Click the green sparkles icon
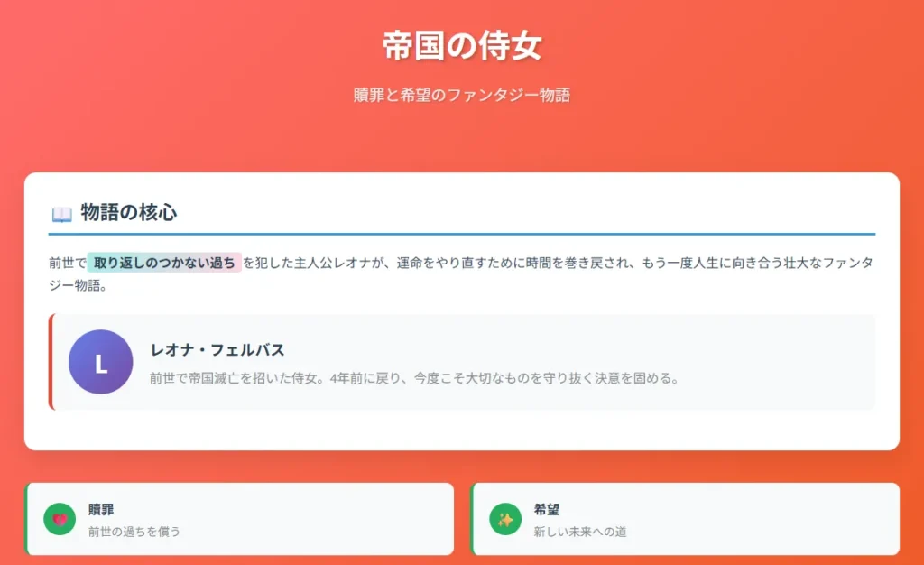The width and height of the screenshot is (924, 565). (505, 519)
